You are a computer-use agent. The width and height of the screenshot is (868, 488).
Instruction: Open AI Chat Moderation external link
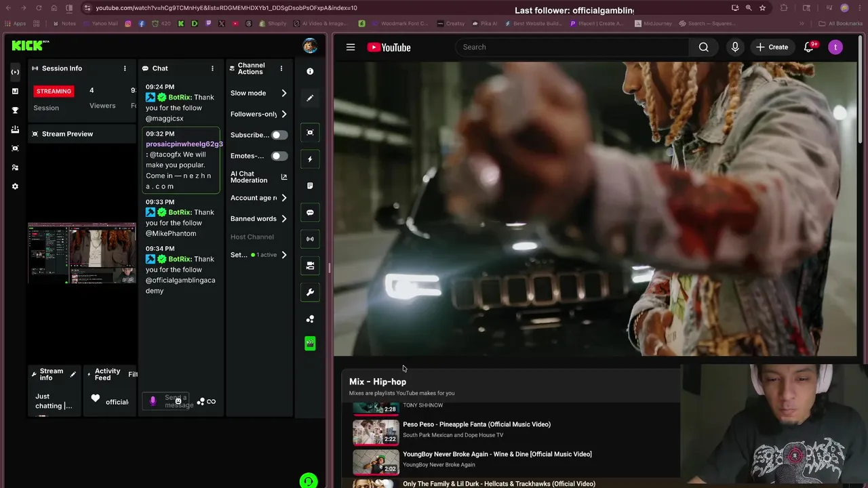[284, 177]
